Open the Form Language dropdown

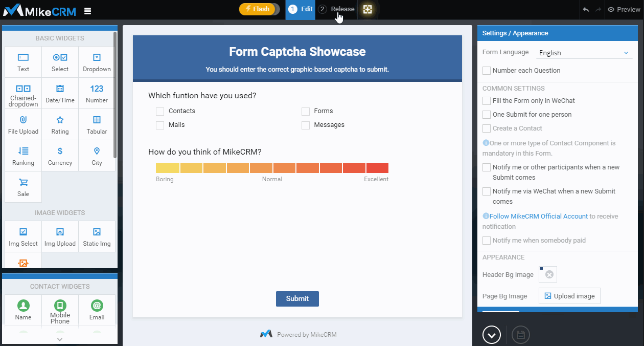click(584, 53)
